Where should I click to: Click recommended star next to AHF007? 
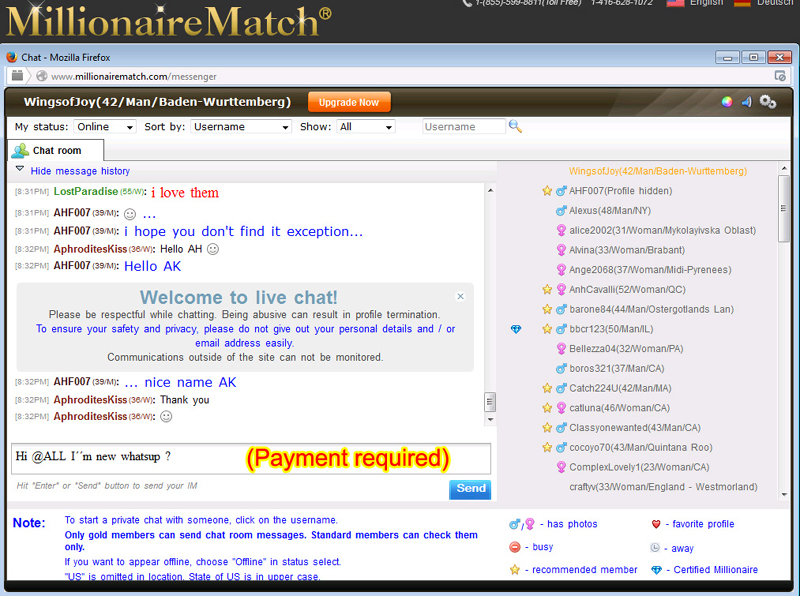547,191
